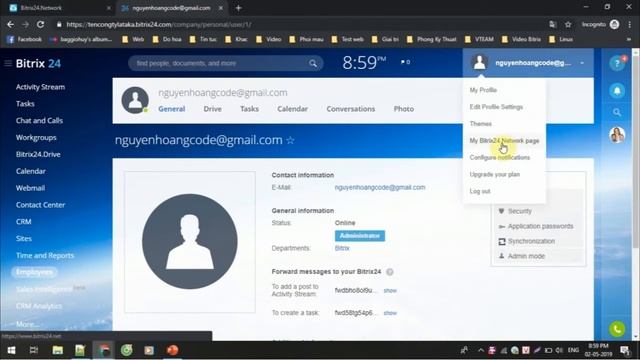This screenshot has height=360, width=640.
Task: Open Windows action center icon
Action: tap(624, 350)
